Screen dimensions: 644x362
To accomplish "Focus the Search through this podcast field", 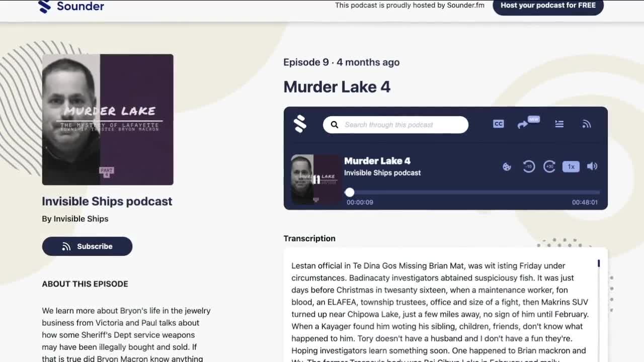I will tap(395, 125).
